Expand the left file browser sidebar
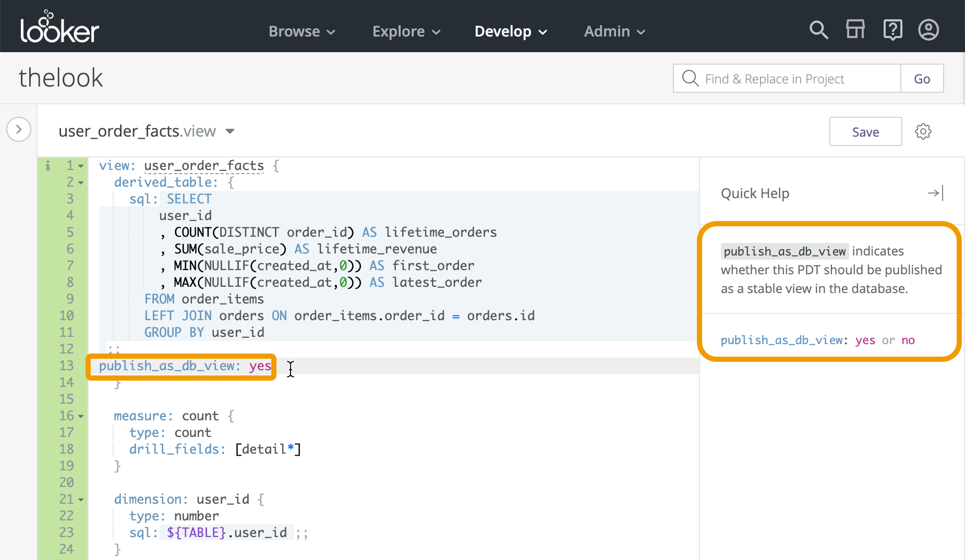The image size is (965, 560). point(19,129)
